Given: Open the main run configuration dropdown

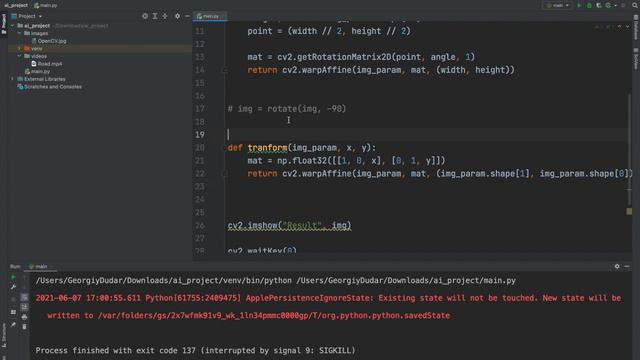Looking at the screenshot, I should [558, 5].
